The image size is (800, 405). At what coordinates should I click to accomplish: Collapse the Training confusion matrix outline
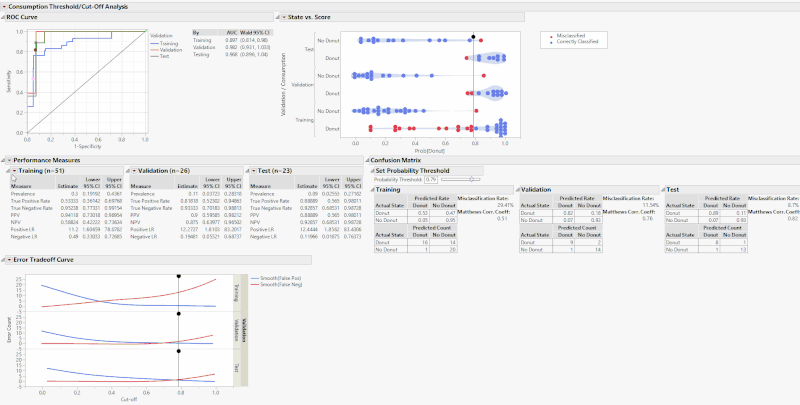click(372, 189)
